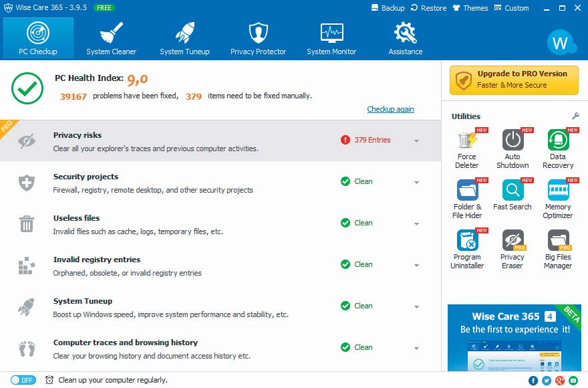Click the green email feedback icon
This screenshot has width=588, height=388.
click(573, 381)
